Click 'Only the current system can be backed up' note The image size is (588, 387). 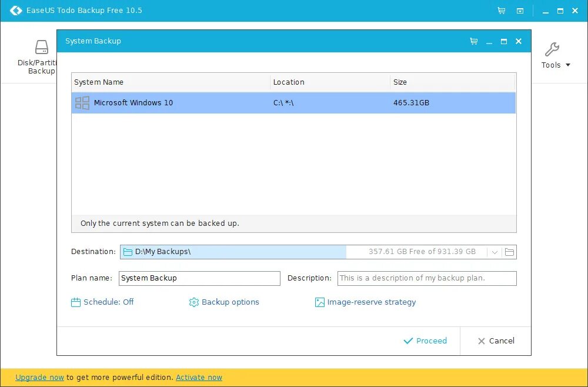tap(160, 223)
